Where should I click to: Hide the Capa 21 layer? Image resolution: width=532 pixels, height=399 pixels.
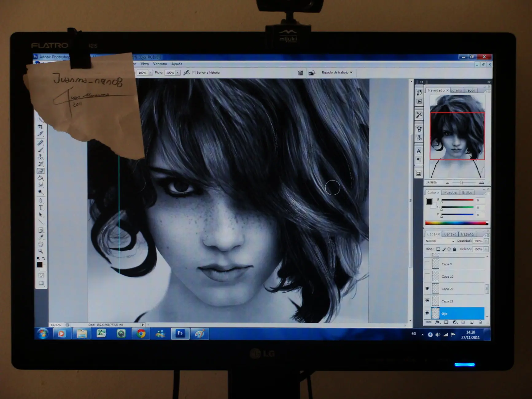click(x=427, y=301)
